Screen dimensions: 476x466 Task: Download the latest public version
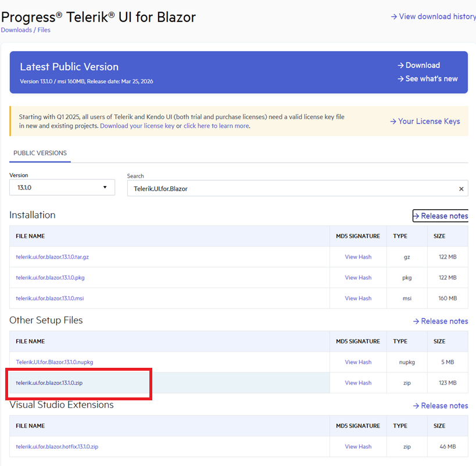[x=418, y=65]
